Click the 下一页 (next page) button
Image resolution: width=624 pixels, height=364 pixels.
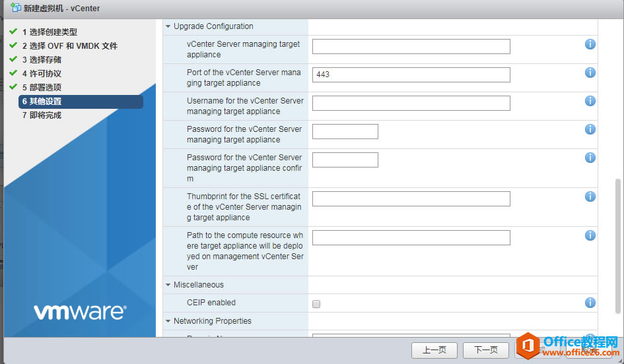click(486, 350)
